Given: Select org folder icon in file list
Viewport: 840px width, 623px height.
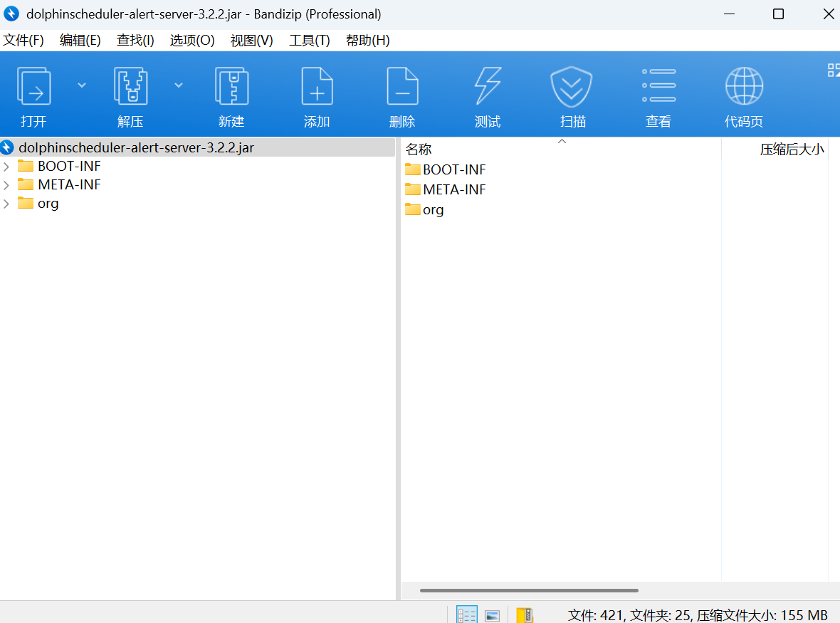Looking at the screenshot, I should (412, 209).
